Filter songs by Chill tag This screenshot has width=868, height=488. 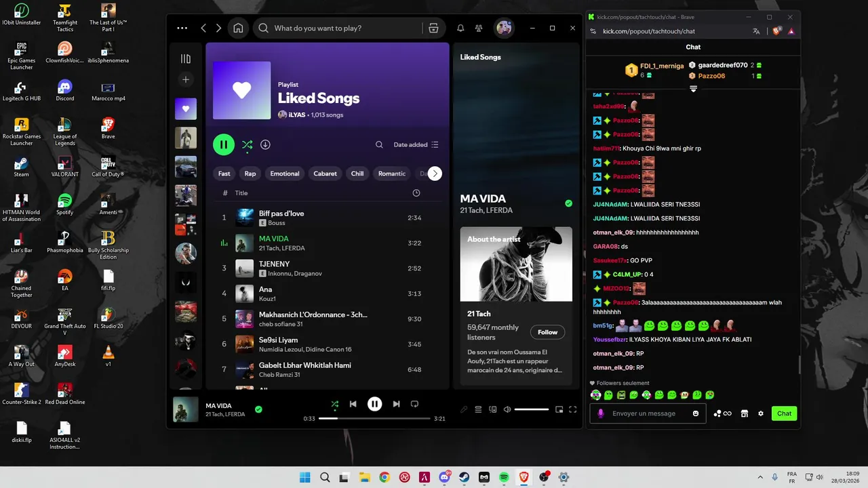(x=357, y=174)
